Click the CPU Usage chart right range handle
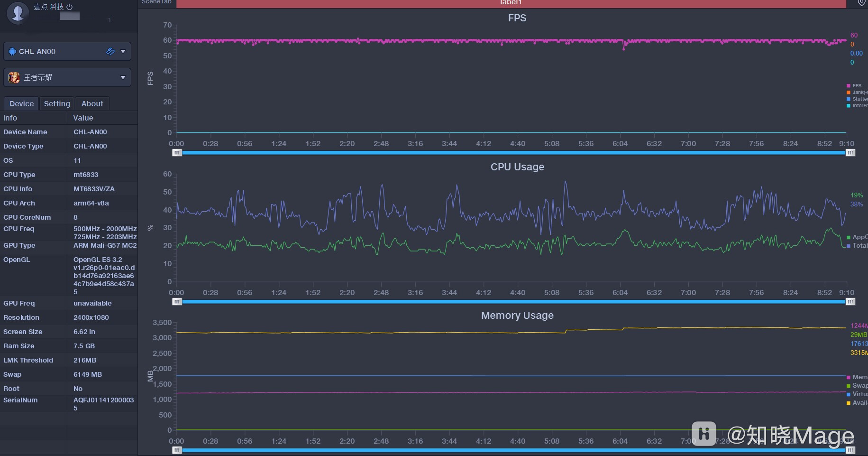 850,302
